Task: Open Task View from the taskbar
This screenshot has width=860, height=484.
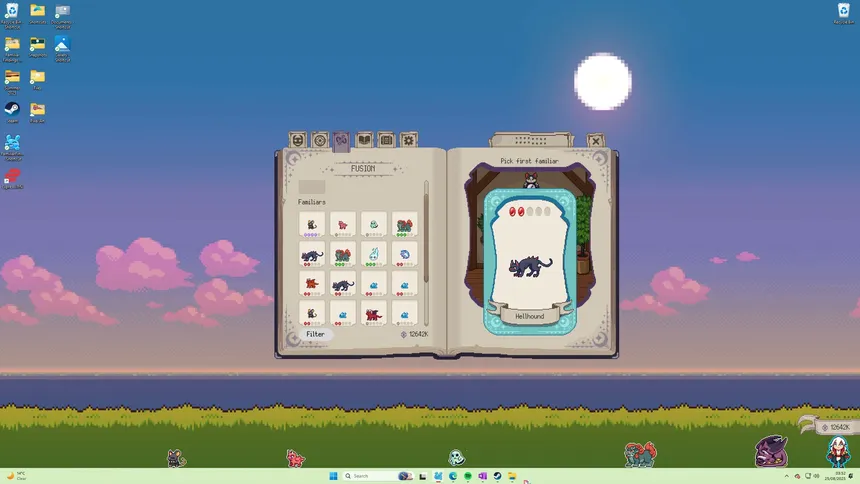Action: click(422, 476)
